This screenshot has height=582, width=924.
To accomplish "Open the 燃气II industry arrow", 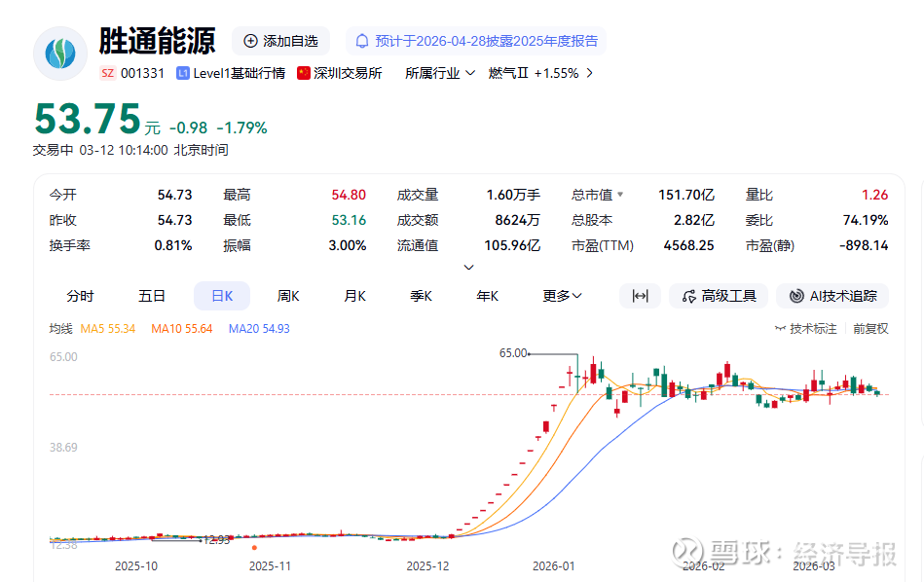I will coord(589,73).
